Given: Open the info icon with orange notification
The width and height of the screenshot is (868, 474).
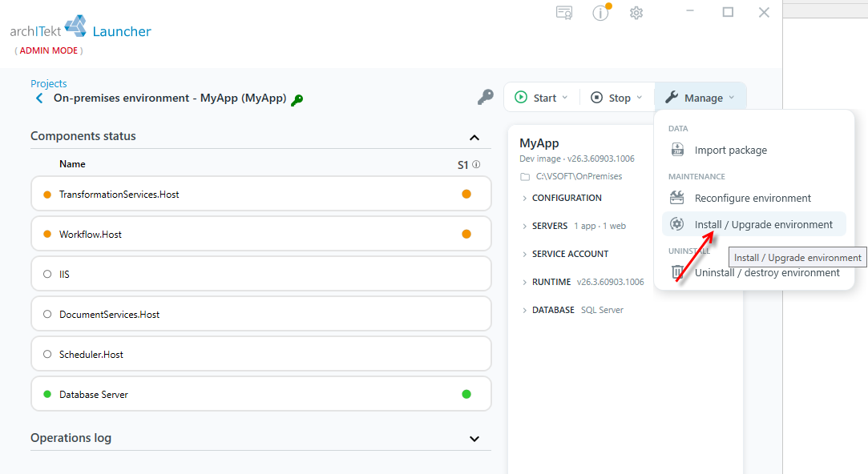Looking at the screenshot, I should pos(601,12).
